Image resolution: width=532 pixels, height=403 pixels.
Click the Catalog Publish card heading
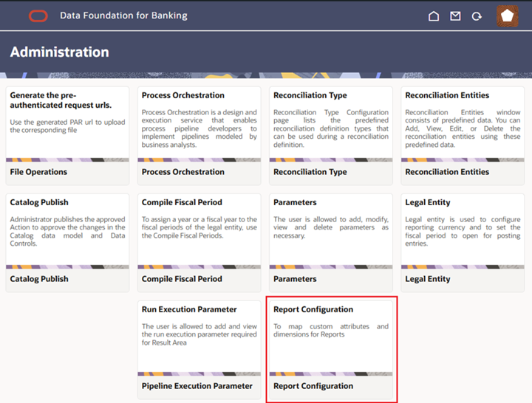coord(39,202)
